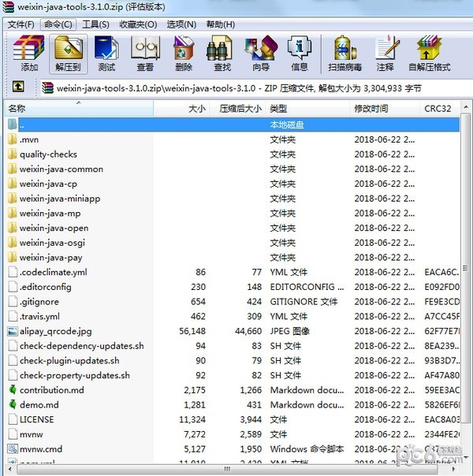Select the weixin-java-cp folder
473x476 pixels.
pos(48,184)
